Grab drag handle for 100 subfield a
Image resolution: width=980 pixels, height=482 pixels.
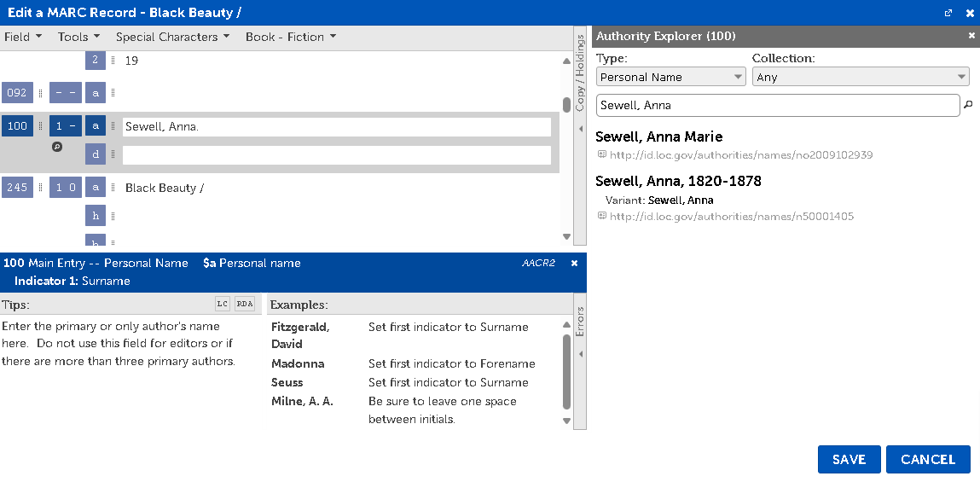[x=113, y=125]
